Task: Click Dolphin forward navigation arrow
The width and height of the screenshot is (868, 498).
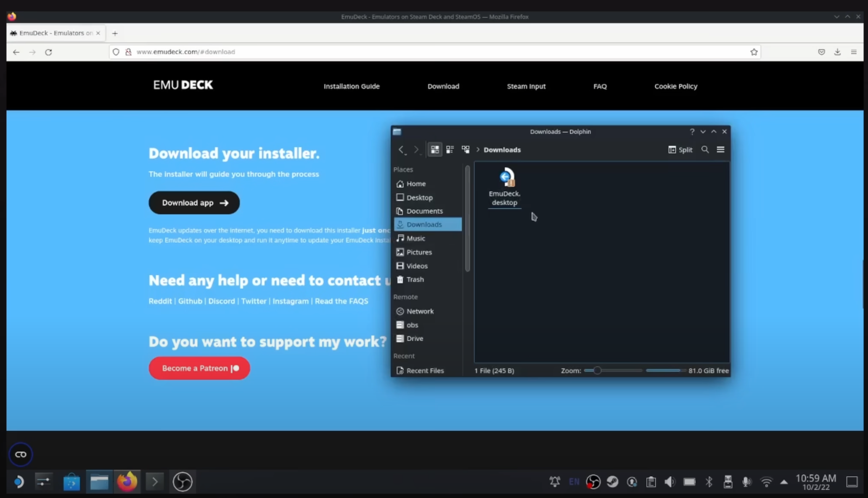Action: (416, 149)
